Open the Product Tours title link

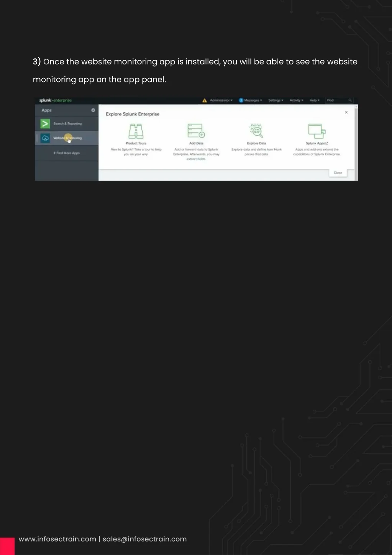coord(136,143)
